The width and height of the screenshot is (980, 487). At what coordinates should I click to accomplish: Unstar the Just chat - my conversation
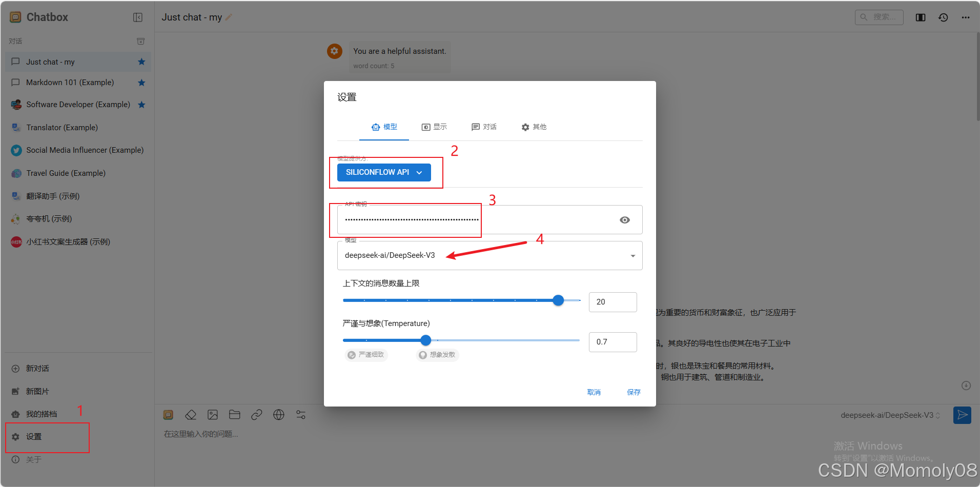[x=141, y=62]
